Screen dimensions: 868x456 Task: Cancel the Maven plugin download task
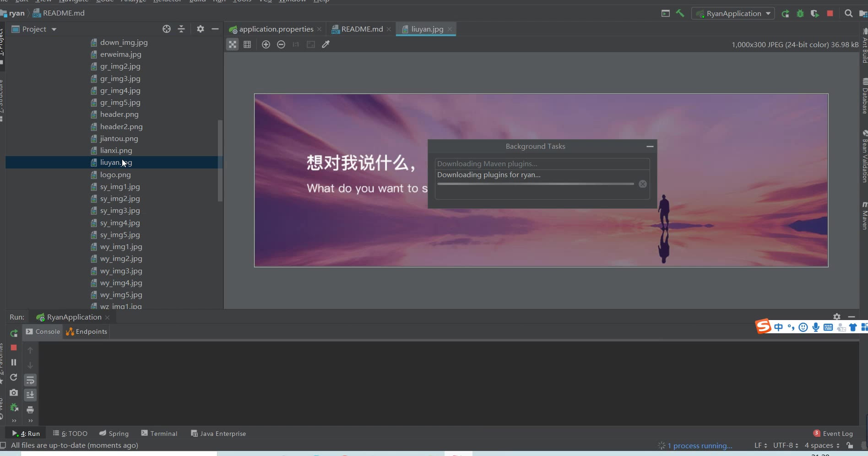tap(643, 184)
